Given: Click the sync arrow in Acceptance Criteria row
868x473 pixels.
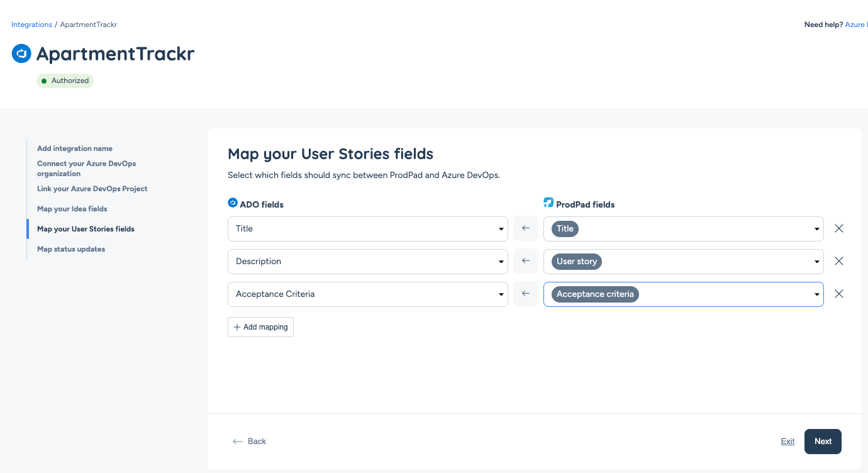Looking at the screenshot, I should pyautogui.click(x=526, y=294).
